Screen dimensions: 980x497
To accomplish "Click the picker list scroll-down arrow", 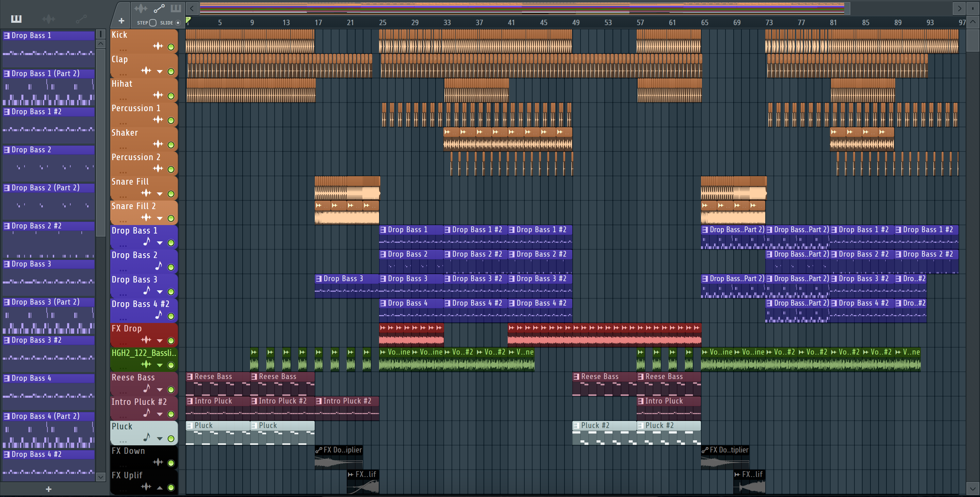I will [x=100, y=477].
